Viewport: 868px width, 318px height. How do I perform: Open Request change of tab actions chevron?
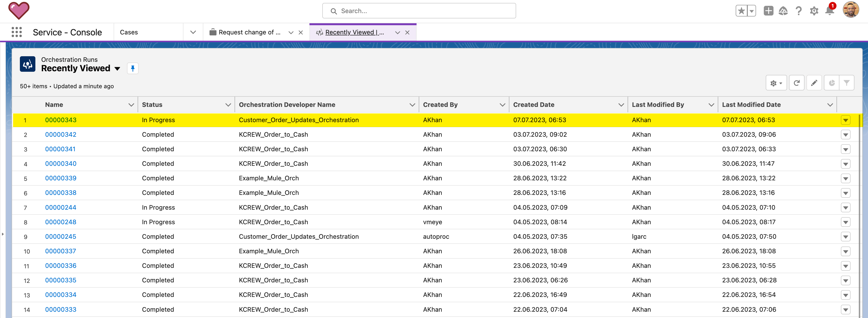point(291,33)
